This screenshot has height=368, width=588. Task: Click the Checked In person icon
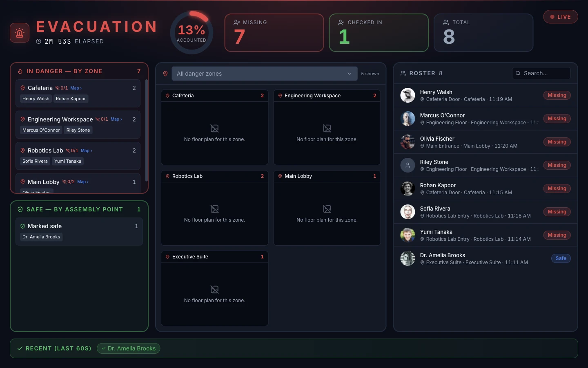click(x=341, y=22)
